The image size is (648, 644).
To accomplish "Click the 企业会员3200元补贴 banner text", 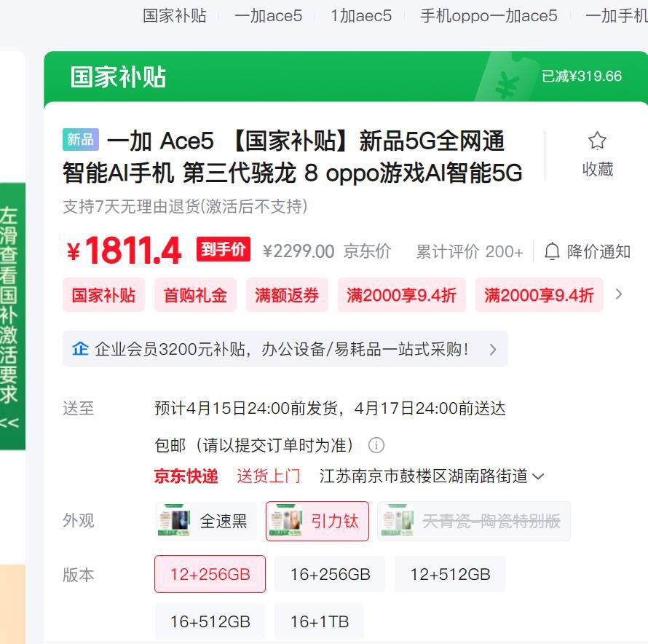I will pos(281,349).
